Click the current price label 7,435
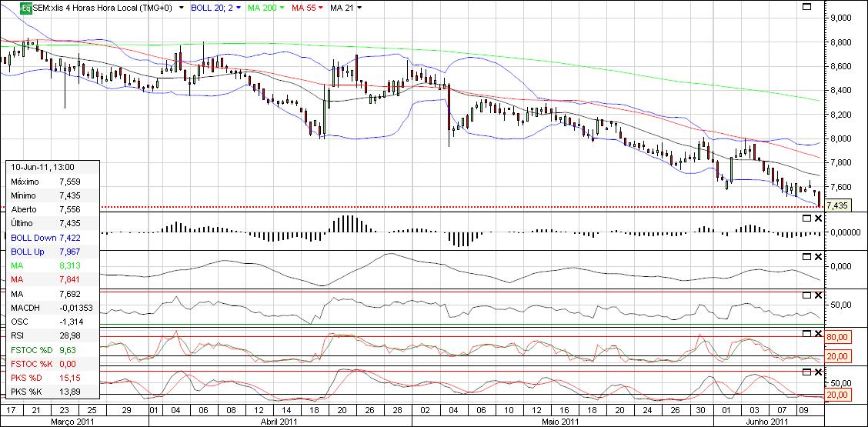The image size is (868, 427). click(837, 206)
